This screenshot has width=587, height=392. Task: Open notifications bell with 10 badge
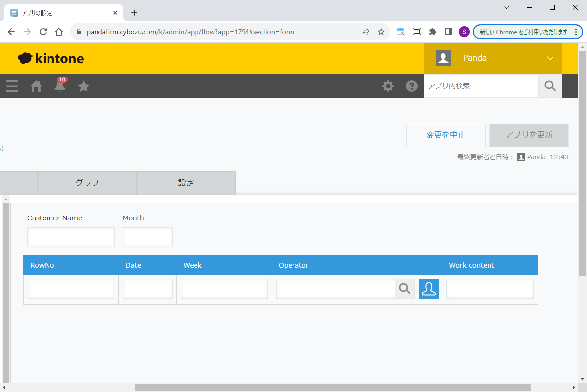click(60, 87)
